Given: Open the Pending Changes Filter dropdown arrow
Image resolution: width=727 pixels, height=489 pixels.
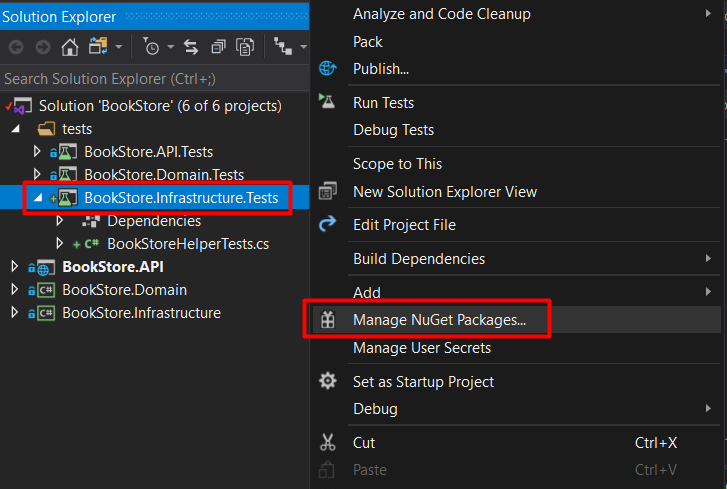Looking at the screenshot, I should (x=170, y=47).
